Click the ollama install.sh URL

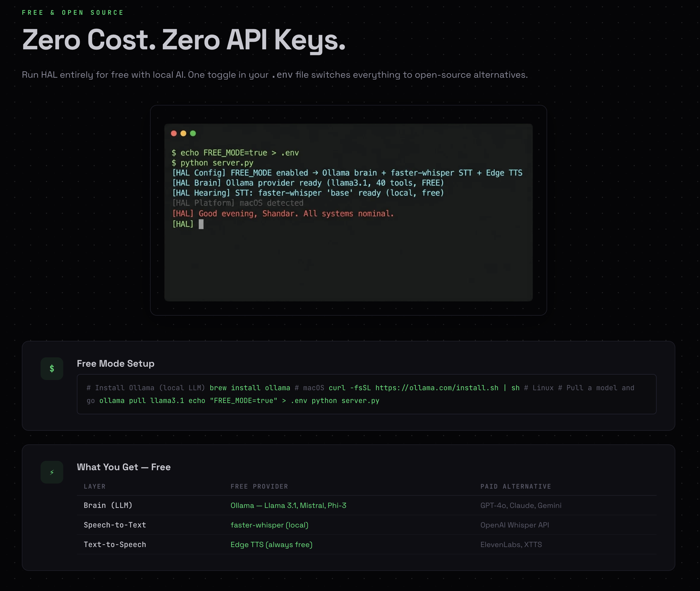[x=437, y=388]
